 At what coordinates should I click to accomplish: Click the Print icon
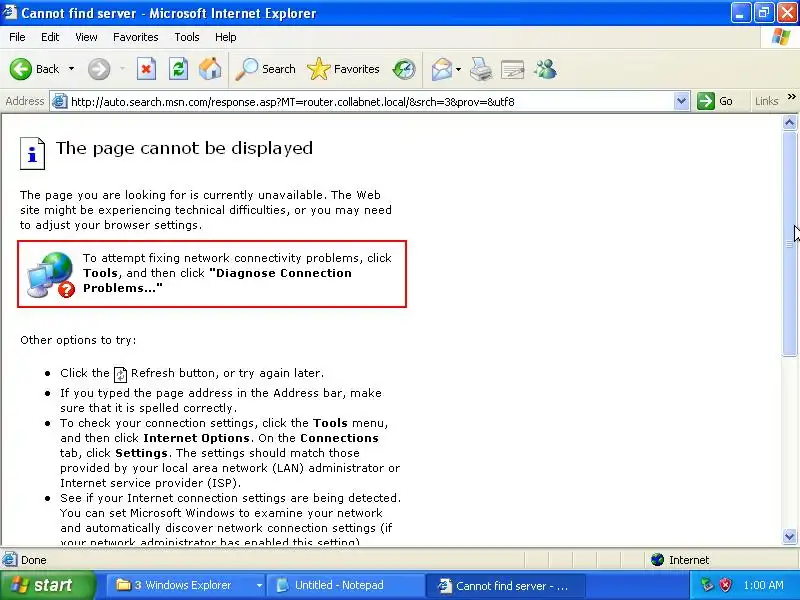click(481, 69)
